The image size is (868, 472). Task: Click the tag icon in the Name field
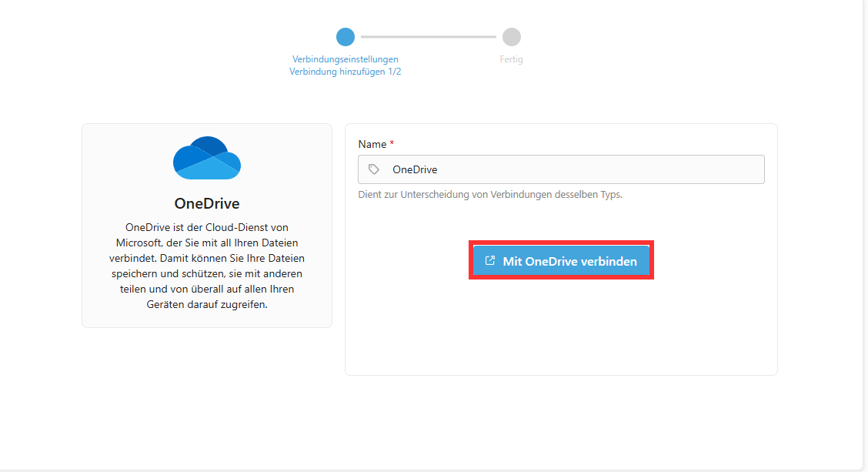point(374,169)
